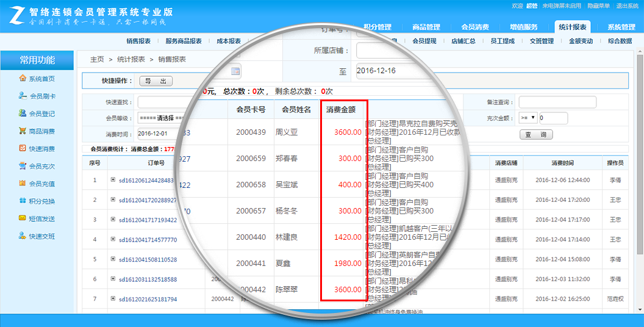Viewport: 644px width, 327px height.
Task: Switch to the 会员消费 tab
Action: [475, 27]
